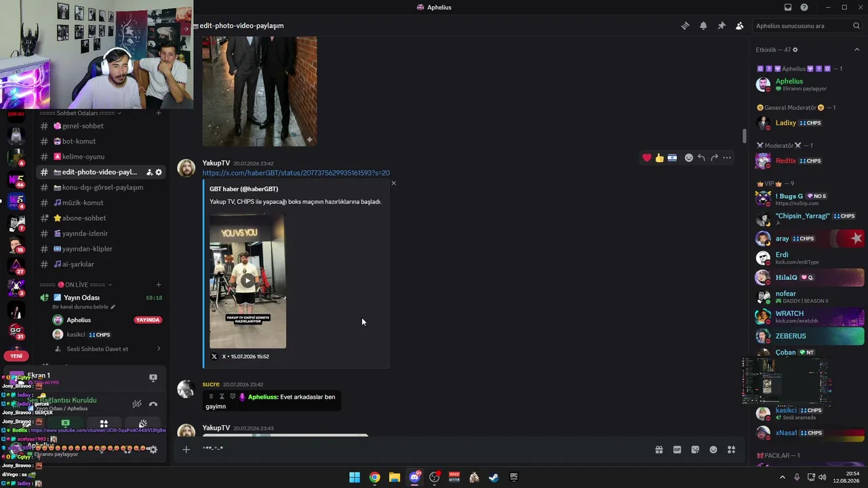
Task: Select yayında-izlenir channel
Action: coord(102,233)
